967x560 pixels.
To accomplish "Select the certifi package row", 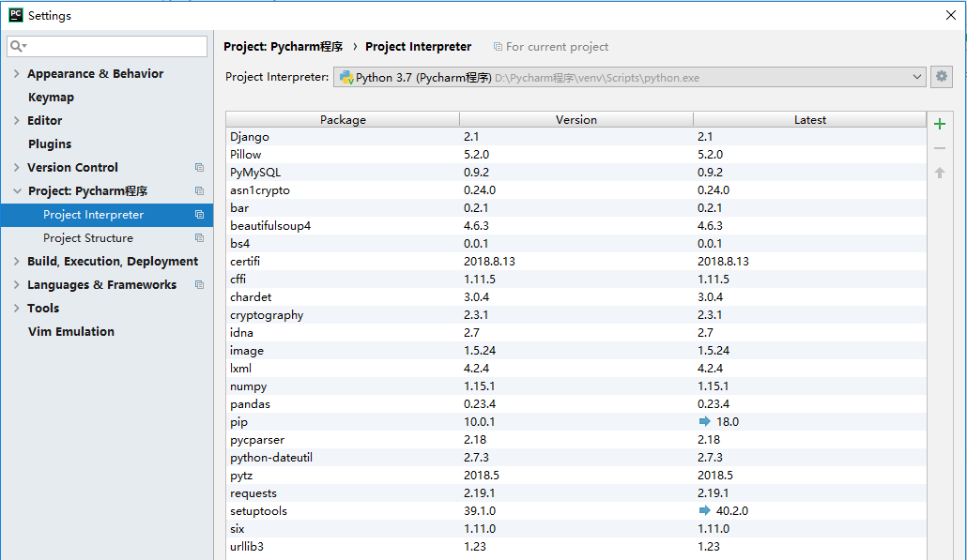I will pos(576,261).
